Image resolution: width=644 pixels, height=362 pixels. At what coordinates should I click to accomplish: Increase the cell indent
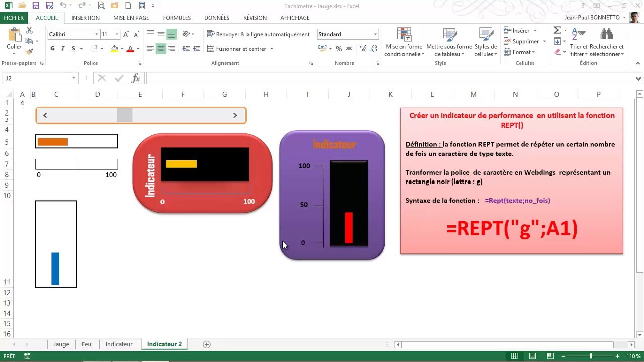point(196,49)
